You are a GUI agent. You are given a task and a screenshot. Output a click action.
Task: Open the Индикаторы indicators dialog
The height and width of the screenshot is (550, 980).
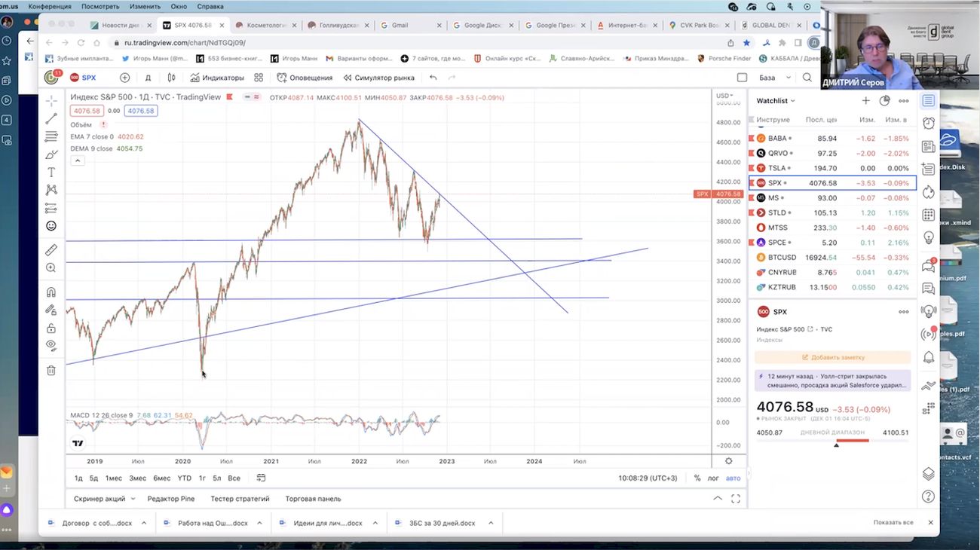point(217,78)
